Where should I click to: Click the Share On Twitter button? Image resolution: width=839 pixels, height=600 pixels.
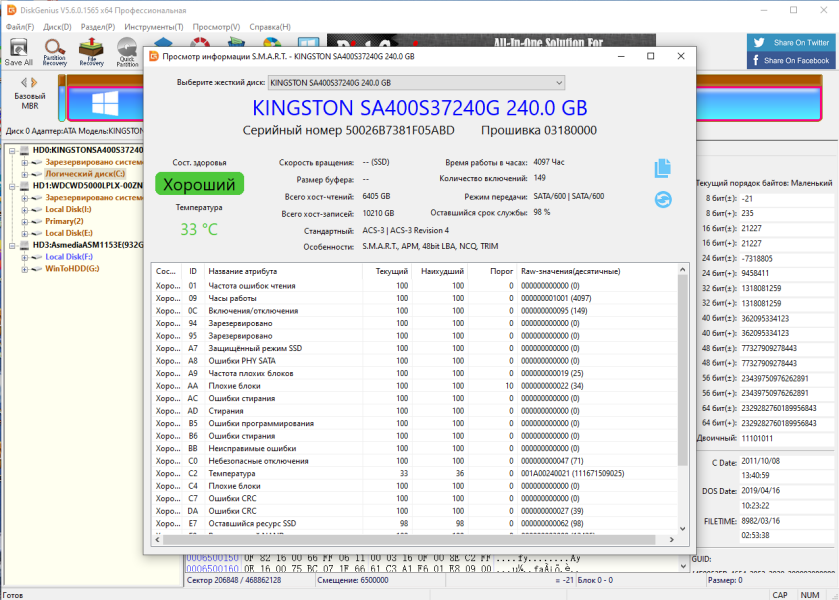[x=790, y=43]
